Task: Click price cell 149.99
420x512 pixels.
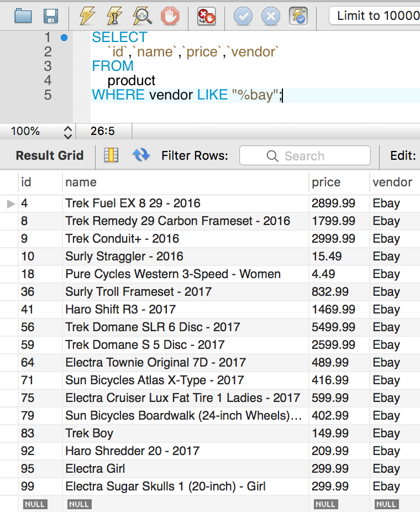Action: pos(339,433)
